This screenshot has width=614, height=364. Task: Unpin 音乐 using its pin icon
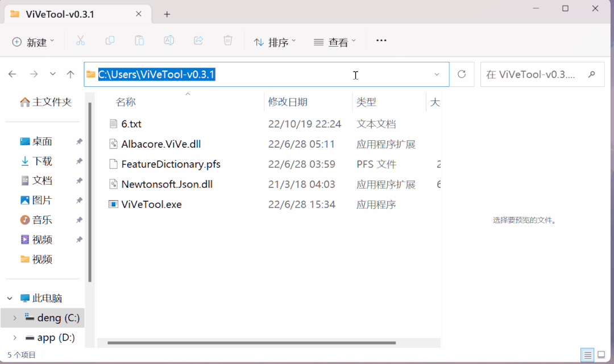coord(79,220)
